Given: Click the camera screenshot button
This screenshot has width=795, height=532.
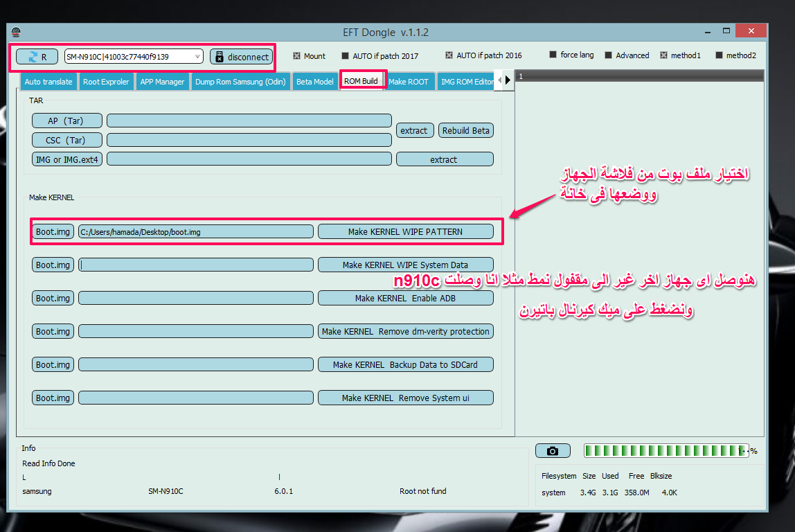Looking at the screenshot, I should (x=553, y=451).
